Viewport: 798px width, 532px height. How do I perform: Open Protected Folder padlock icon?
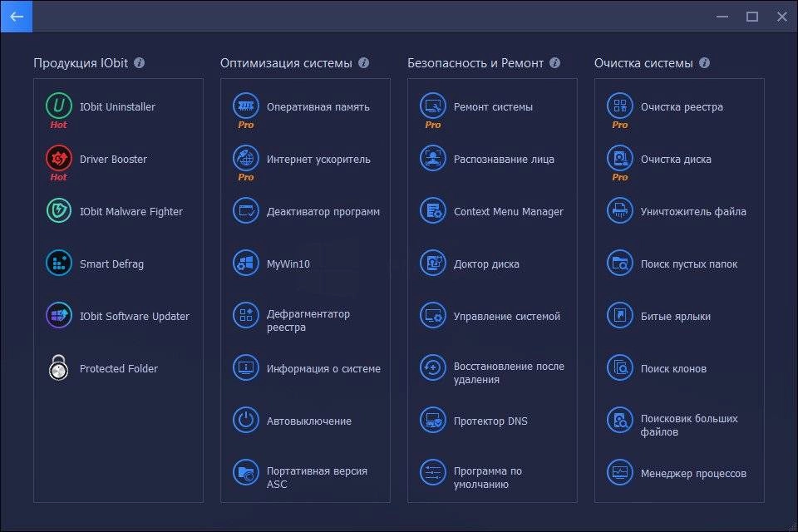pos(59,368)
